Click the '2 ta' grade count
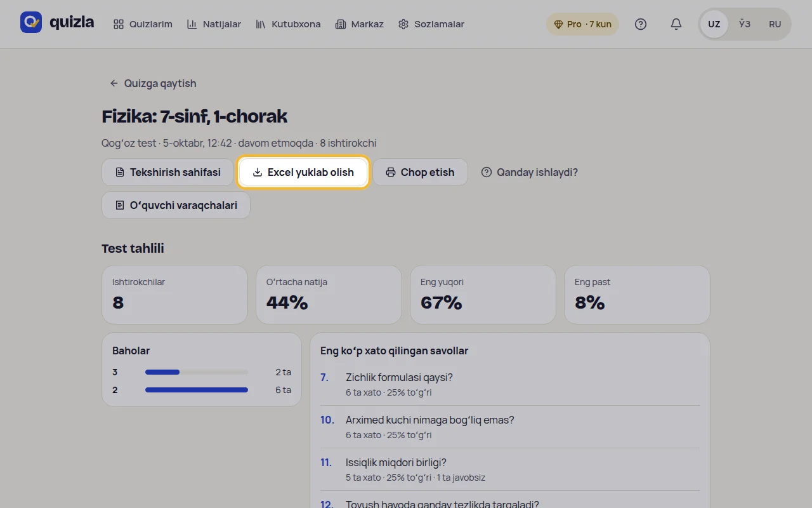The height and width of the screenshot is (508, 812). coord(283,372)
